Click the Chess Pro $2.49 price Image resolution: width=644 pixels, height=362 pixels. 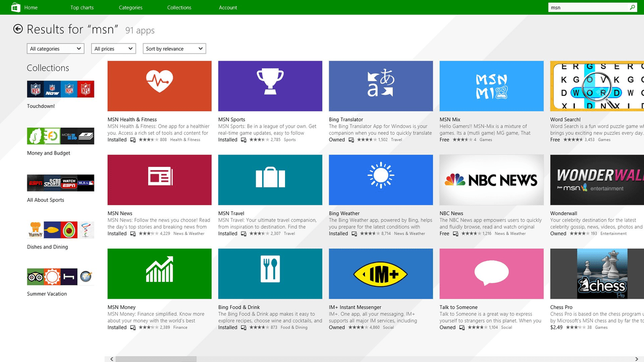(x=557, y=327)
